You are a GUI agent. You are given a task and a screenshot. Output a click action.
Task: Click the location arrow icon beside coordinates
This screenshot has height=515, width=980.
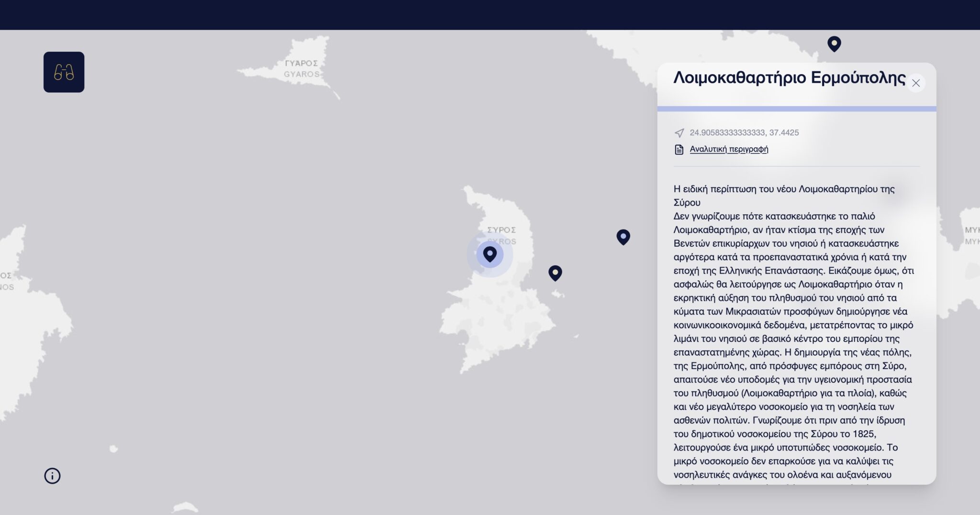[679, 133]
